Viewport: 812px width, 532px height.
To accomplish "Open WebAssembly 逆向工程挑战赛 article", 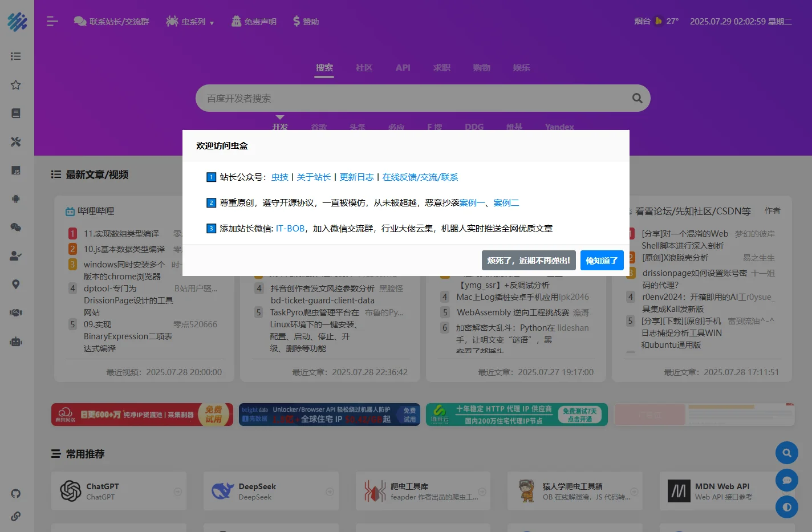I will pos(513,312).
